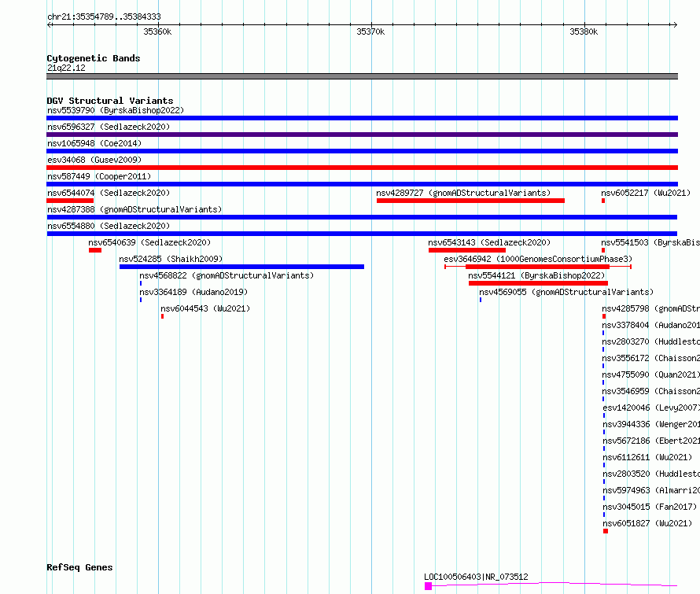Click the nsv6052217 (Wu2021) label

tap(646, 193)
